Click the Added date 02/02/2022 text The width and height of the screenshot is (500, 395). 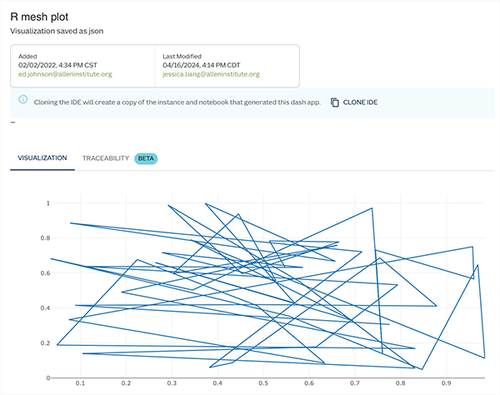[58, 65]
